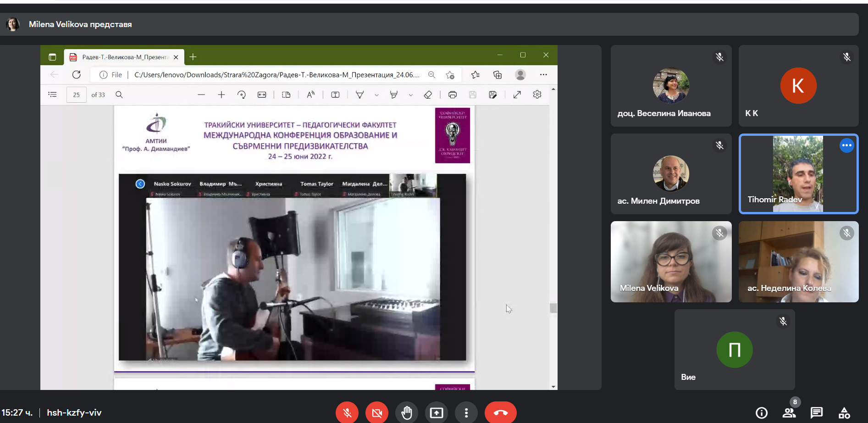Viewport: 868px width, 423px height.
Task: Leave the call with the red hang-up button
Action: pyautogui.click(x=501, y=413)
